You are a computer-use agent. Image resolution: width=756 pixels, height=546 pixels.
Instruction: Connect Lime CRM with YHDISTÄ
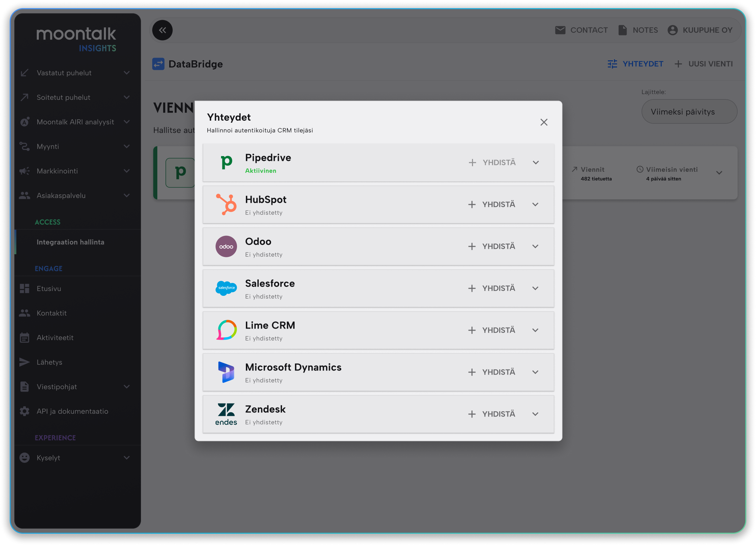492,330
